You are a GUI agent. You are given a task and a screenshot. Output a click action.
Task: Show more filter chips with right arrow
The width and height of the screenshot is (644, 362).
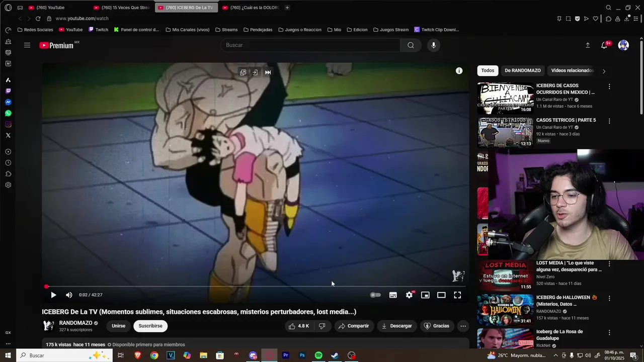click(604, 71)
